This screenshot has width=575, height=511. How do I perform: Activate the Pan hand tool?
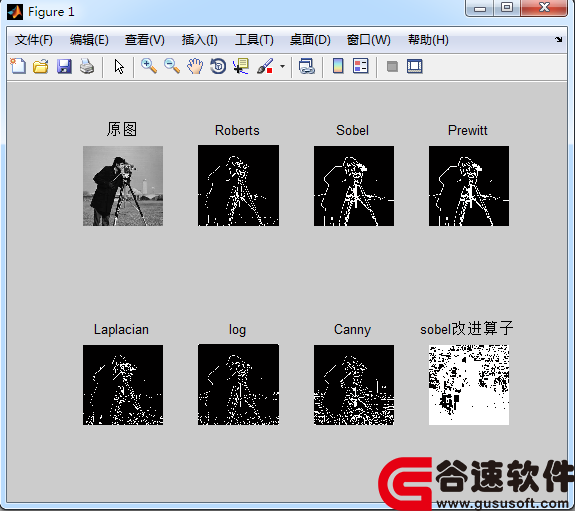pyautogui.click(x=195, y=66)
